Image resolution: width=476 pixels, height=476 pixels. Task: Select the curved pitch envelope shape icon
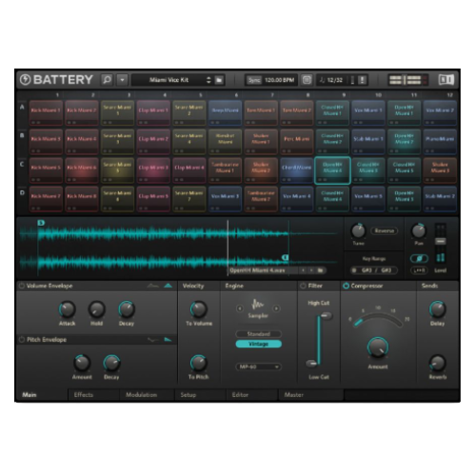point(152,340)
